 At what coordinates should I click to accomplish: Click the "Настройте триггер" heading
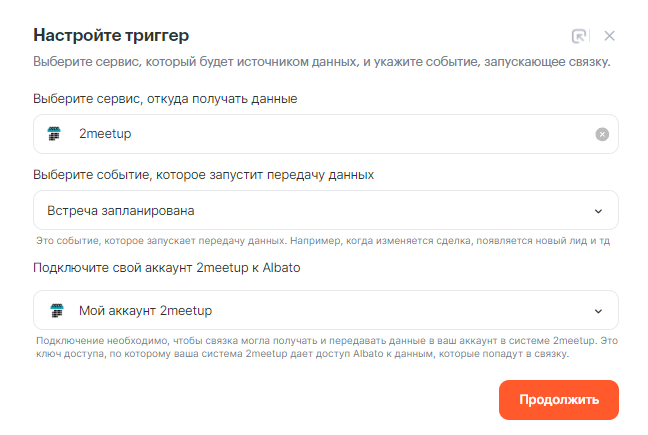pos(111,35)
